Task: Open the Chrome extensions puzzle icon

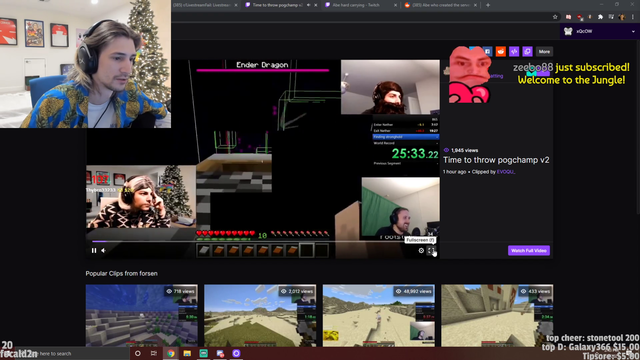Action: pos(600,17)
